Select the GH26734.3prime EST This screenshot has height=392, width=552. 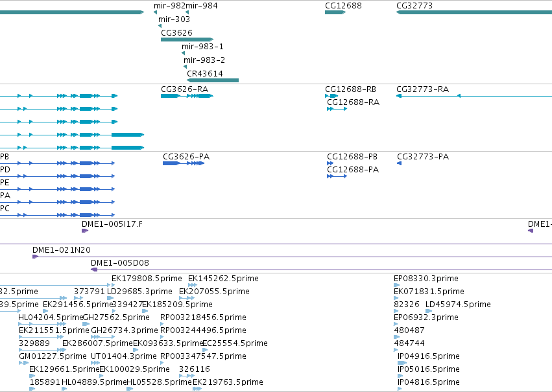[102, 337]
